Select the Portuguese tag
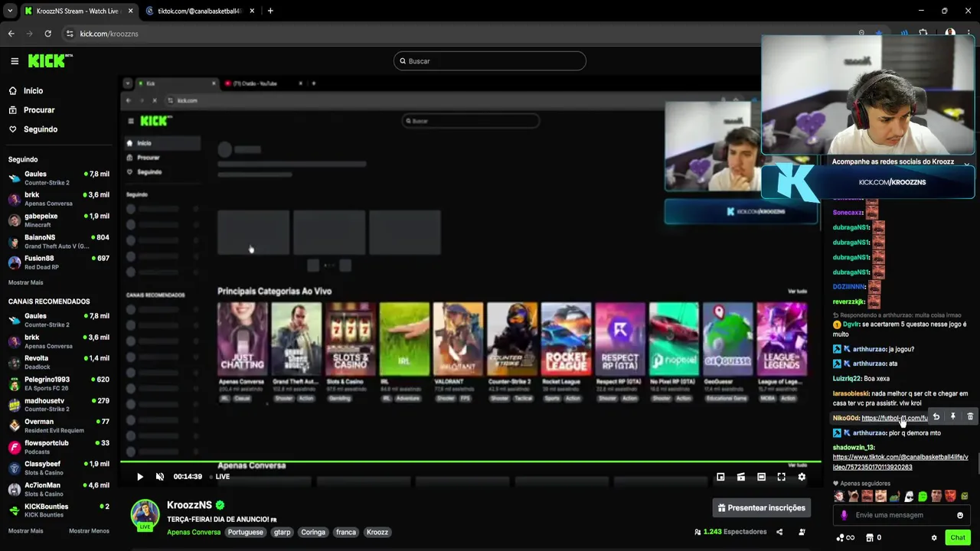The image size is (980, 551). pyautogui.click(x=246, y=532)
